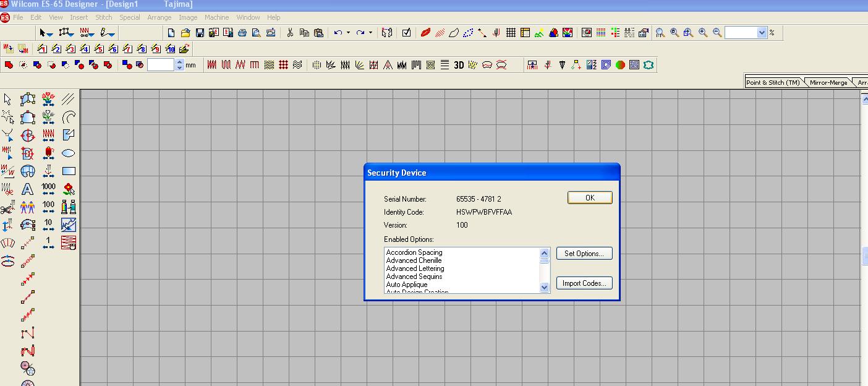Toggle the 3D stitch view button
Image resolution: width=868 pixels, height=386 pixels.
tap(459, 65)
